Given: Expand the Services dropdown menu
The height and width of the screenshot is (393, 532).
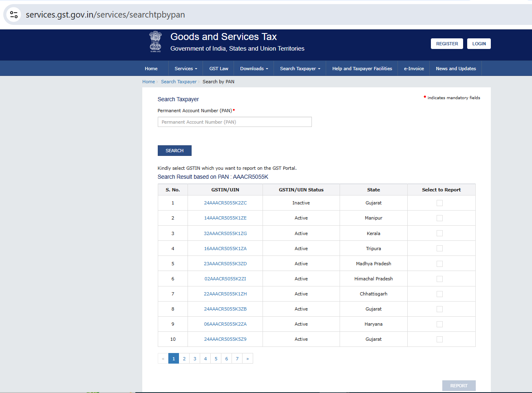Looking at the screenshot, I should (185, 69).
